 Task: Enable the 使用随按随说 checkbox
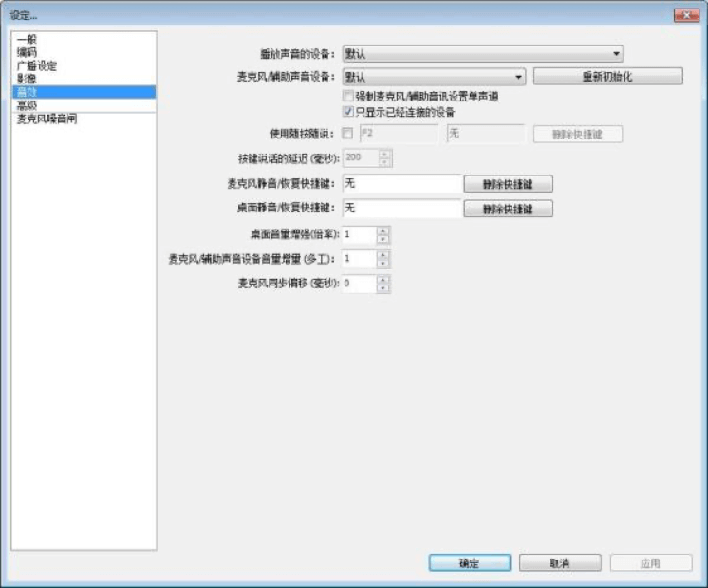coord(347,134)
